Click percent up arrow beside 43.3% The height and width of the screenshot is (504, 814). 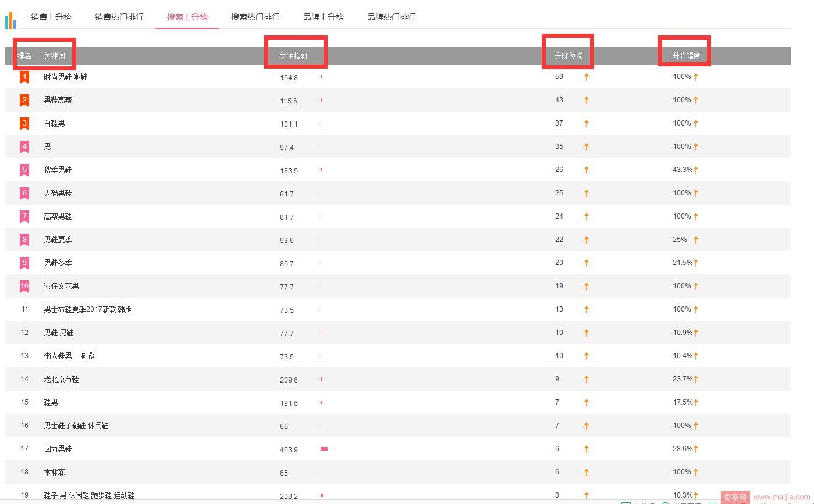tap(696, 170)
